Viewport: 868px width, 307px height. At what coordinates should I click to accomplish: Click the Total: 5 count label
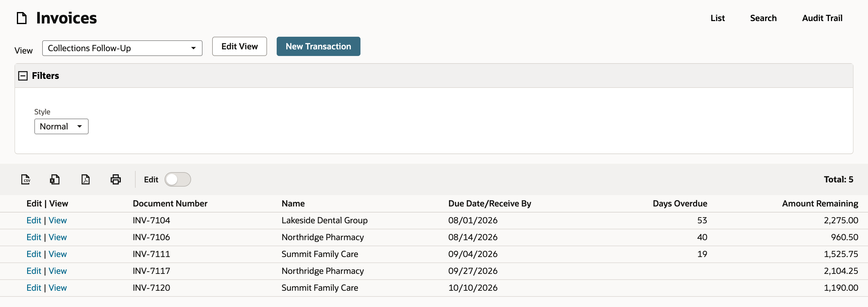click(x=838, y=179)
